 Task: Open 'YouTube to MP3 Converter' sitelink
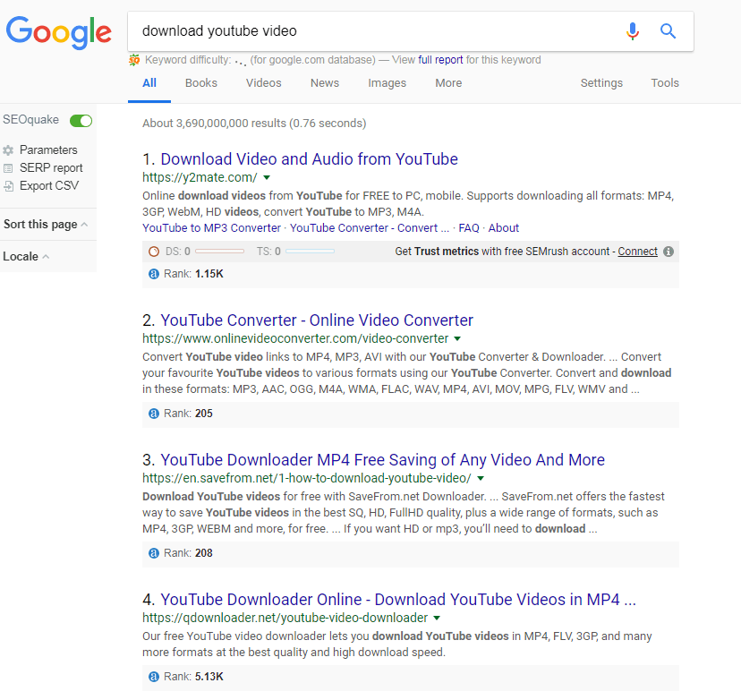click(212, 228)
